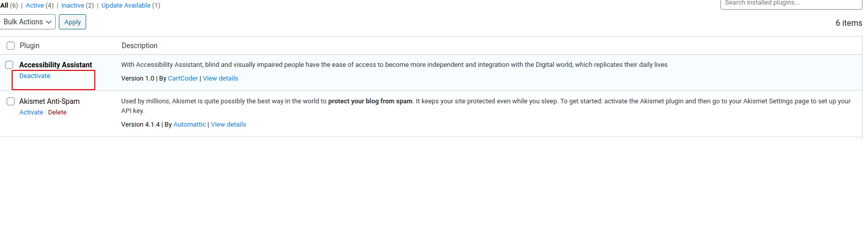The image size is (868, 233).
Task: Click the Accessibility Assistant plugin name
Action: click(x=56, y=65)
